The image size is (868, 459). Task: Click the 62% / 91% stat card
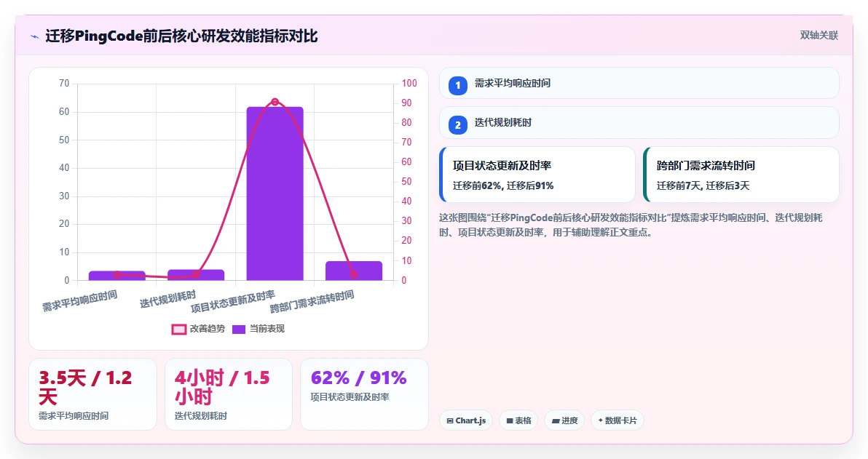(x=364, y=394)
